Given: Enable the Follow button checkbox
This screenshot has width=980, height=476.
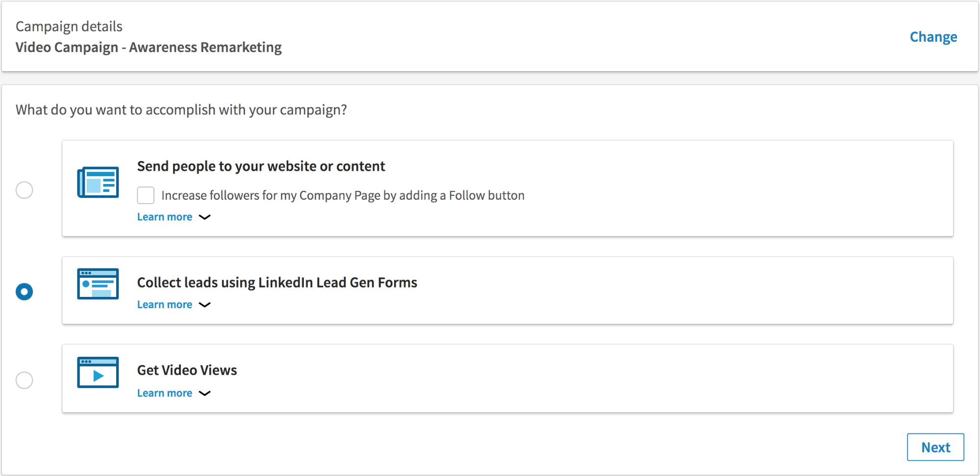Looking at the screenshot, I should pos(146,195).
